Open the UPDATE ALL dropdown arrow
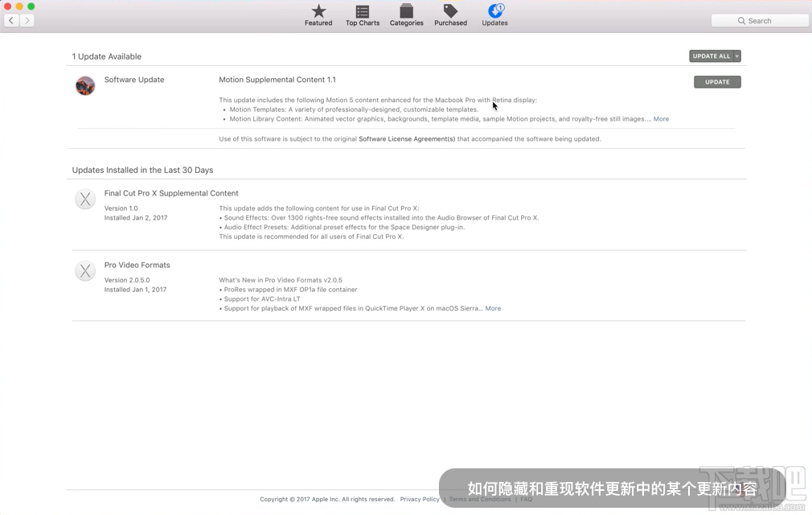Screen dimensions: 812x515 coord(737,56)
